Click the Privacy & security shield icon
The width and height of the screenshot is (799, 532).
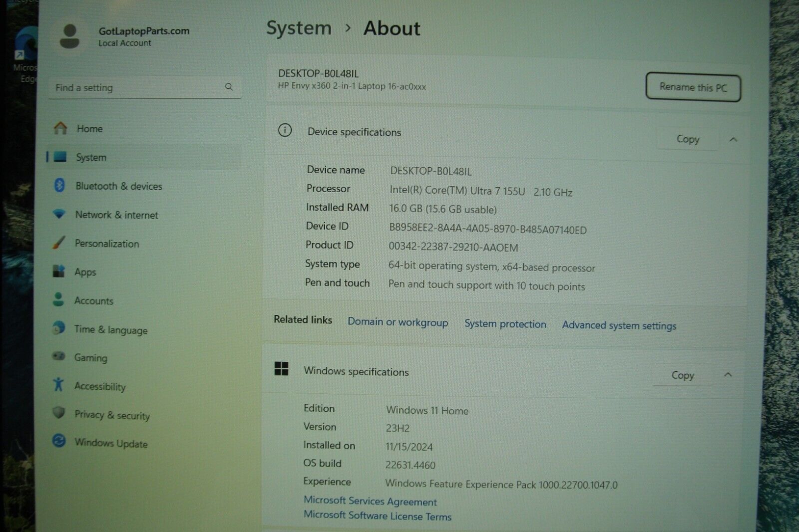click(x=59, y=413)
